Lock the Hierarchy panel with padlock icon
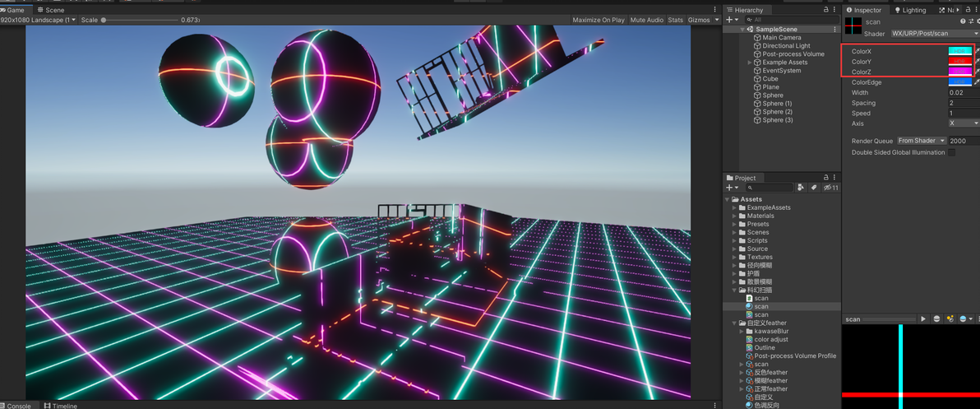This screenshot has height=409, width=980. (825, 10)
